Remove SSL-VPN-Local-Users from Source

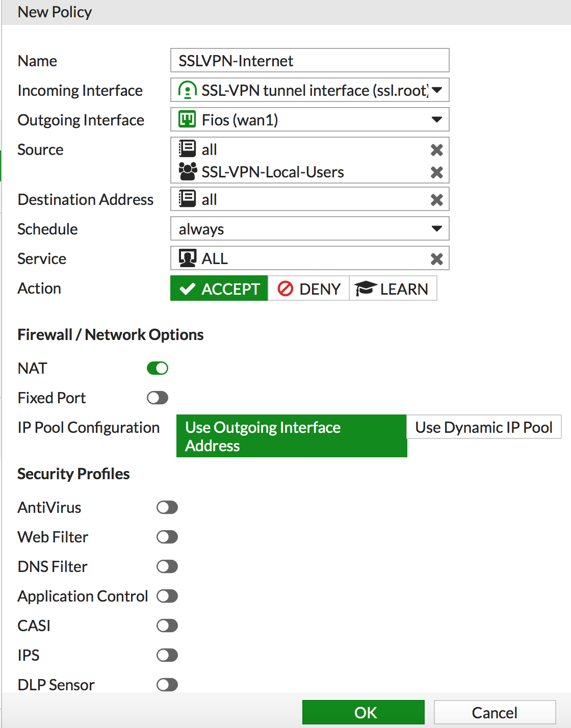(x=436, y=172)
